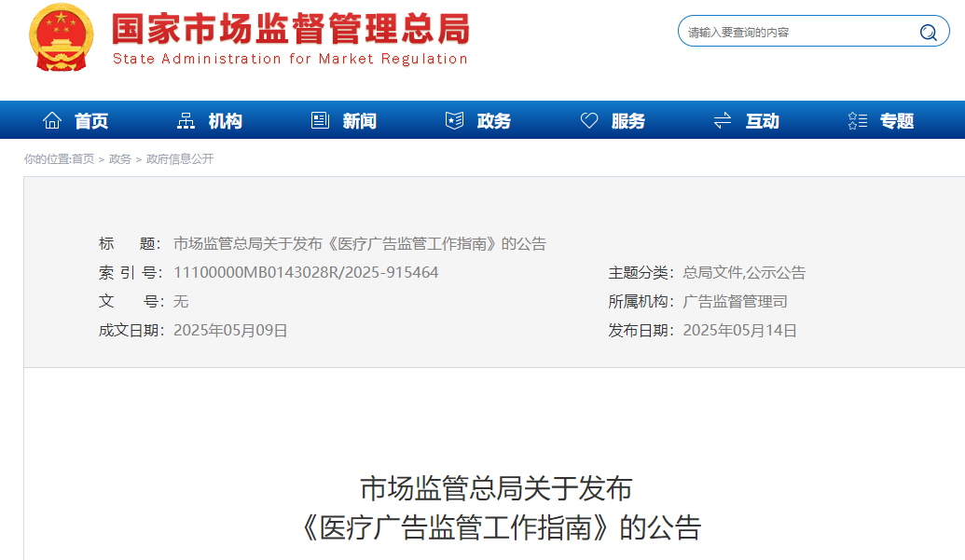The image size is (965, 560).
Task: Open 政府信息公开 from the breadcrumb
Action: pyautogui.click(x=179, y=158)
